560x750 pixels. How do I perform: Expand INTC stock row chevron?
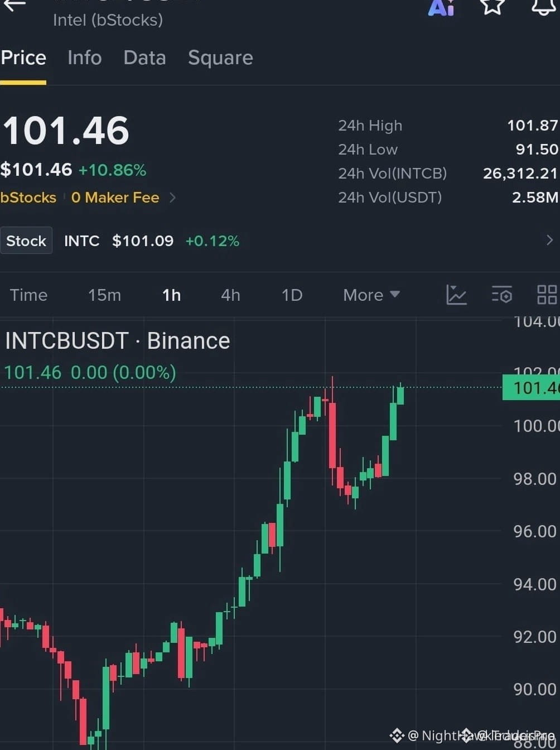[549, 240]
